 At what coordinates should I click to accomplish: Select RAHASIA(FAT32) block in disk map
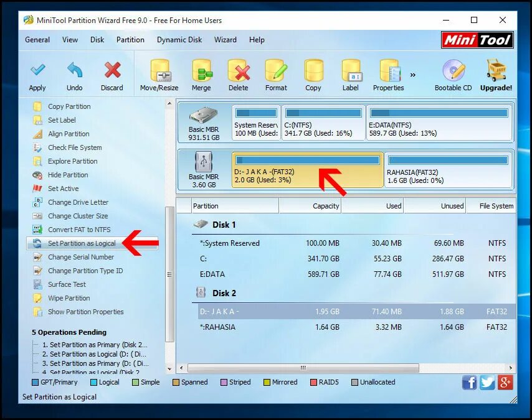pyautogui.click(x=448, y=170)
